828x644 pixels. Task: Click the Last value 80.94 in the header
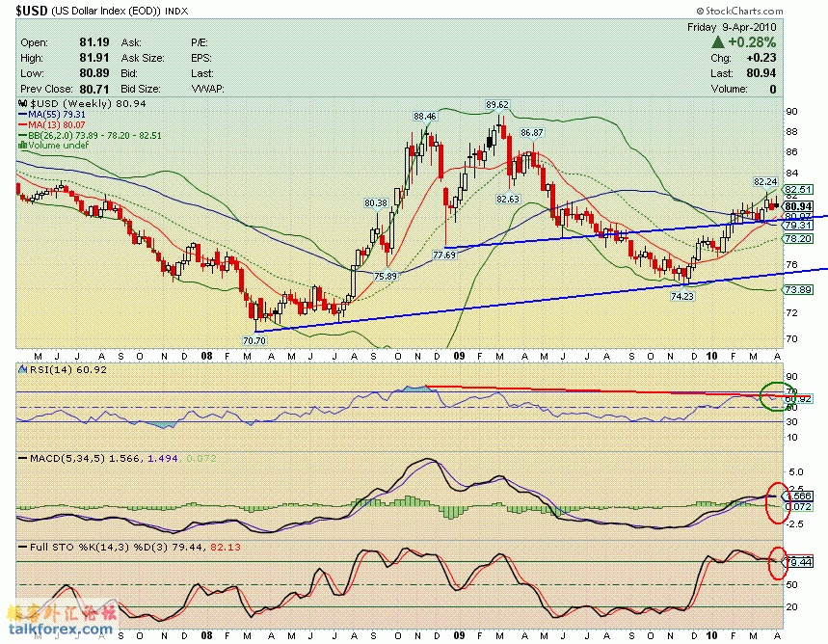tap(761, 73)
